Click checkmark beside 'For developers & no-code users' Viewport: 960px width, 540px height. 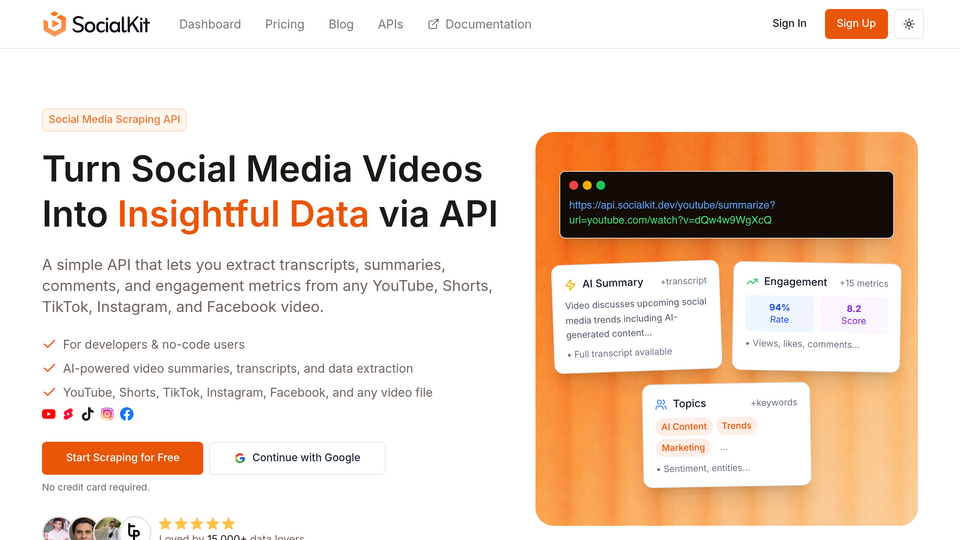(50, 344)
